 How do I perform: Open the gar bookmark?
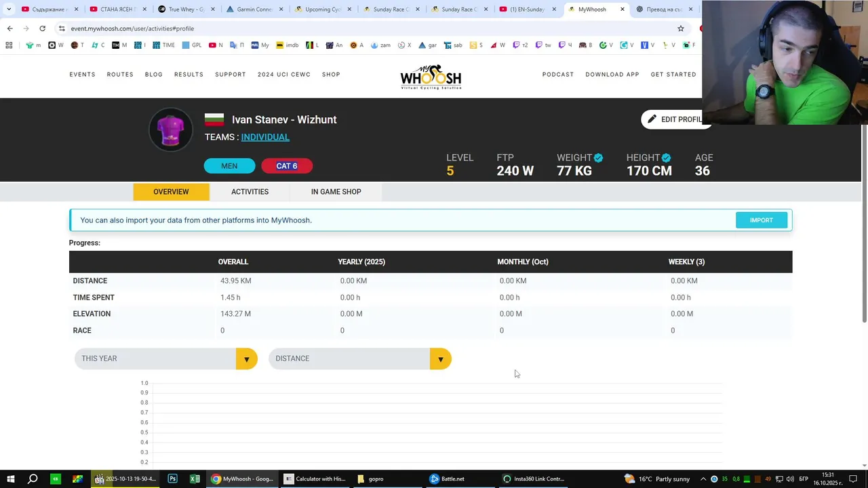coord(427,45)
